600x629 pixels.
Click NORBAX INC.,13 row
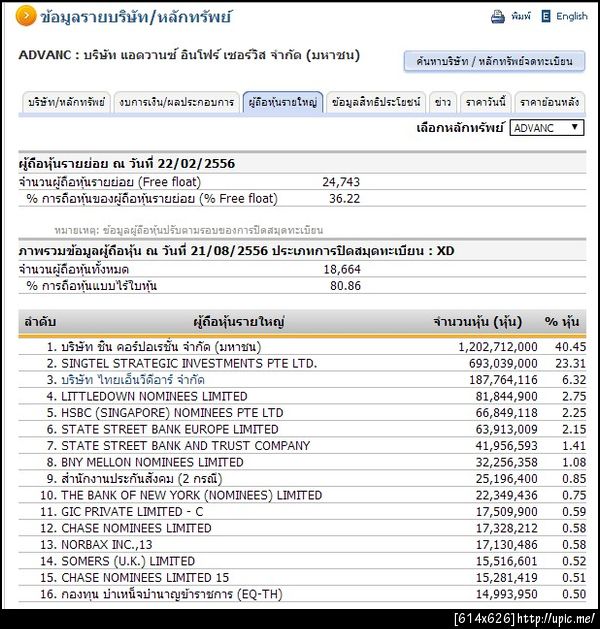click(x=302, y=544)
